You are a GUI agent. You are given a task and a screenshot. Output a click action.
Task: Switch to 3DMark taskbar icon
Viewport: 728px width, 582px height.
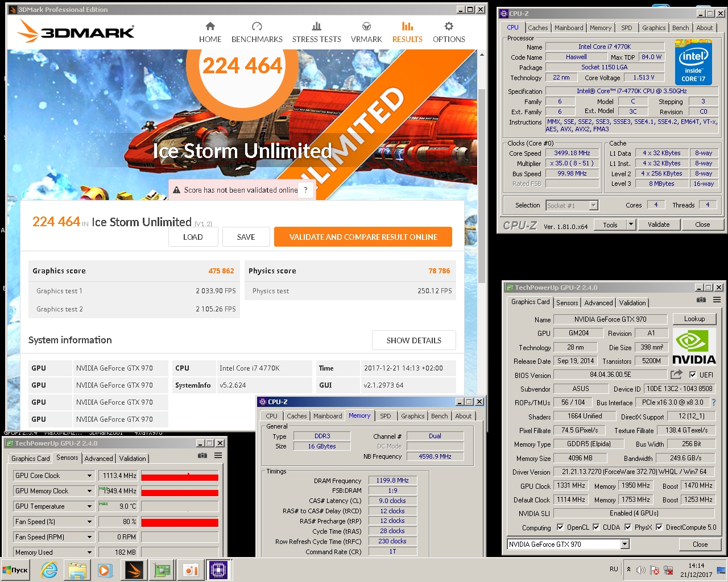coord(134,569)
